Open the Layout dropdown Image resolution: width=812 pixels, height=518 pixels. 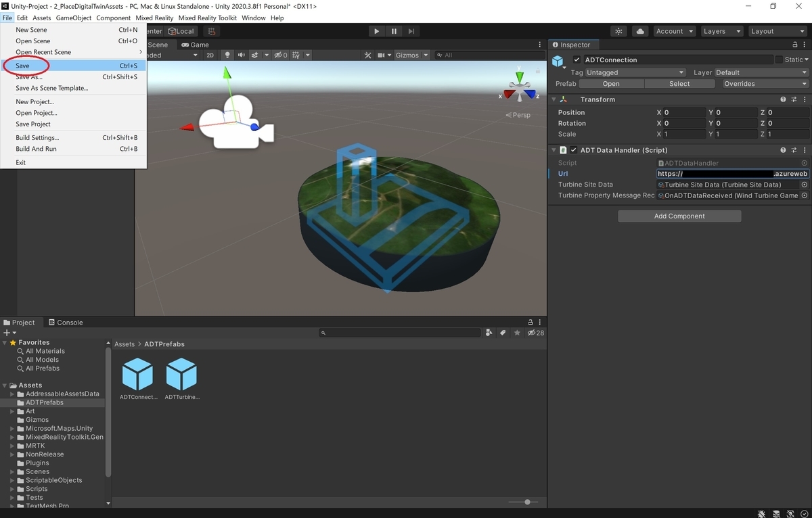777,31
